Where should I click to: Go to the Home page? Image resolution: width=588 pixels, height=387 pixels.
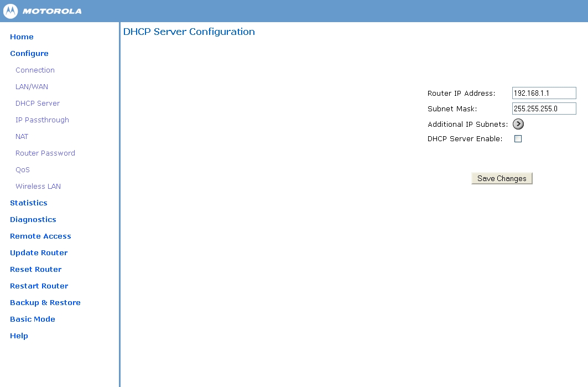22,37
